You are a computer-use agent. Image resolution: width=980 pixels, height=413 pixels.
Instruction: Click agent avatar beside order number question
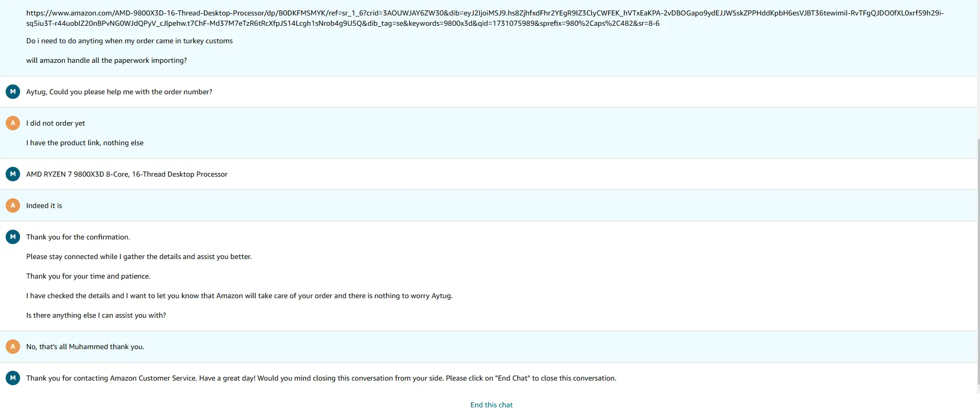point(13,92)
